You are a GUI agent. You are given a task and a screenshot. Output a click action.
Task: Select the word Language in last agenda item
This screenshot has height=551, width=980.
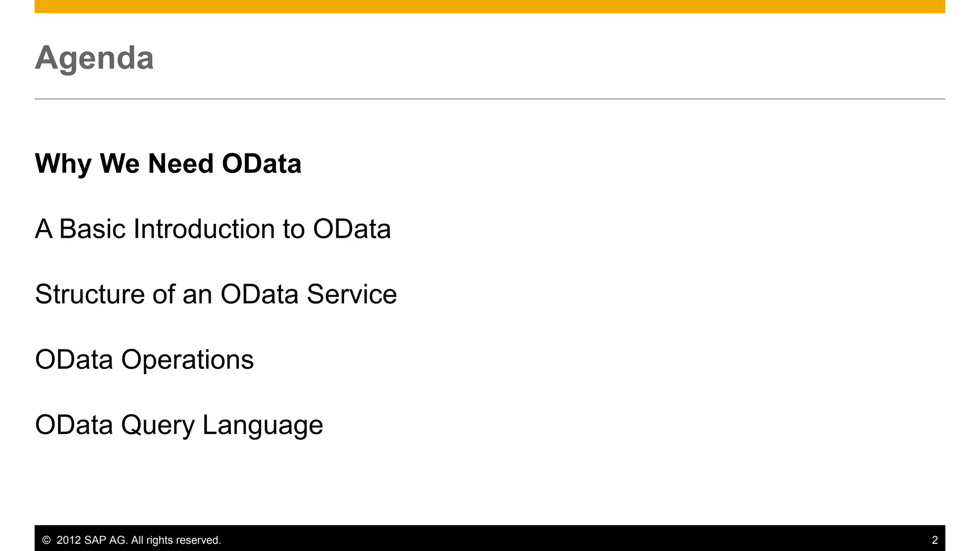pyautogui.click(x=263, y=426)
